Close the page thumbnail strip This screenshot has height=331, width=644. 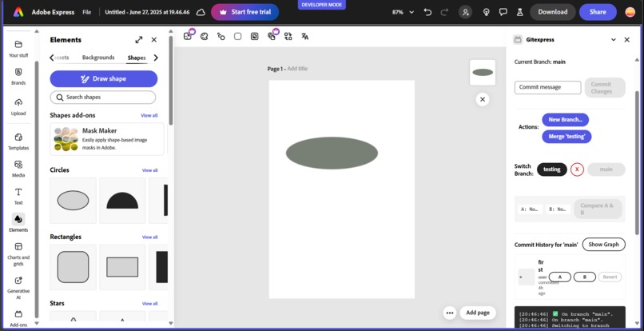pos(483,99)
